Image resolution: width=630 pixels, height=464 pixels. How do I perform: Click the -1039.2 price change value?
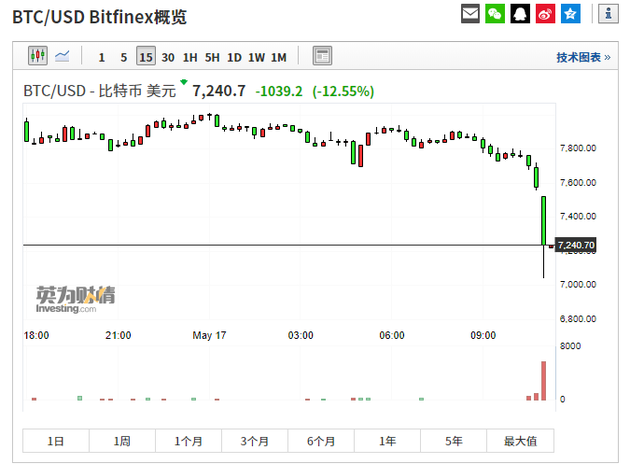click(x=279, y=91)
